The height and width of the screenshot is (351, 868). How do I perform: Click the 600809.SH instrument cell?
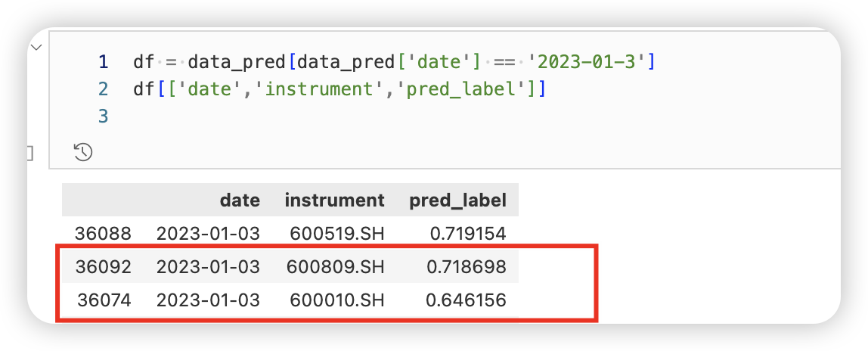point(336,267)
